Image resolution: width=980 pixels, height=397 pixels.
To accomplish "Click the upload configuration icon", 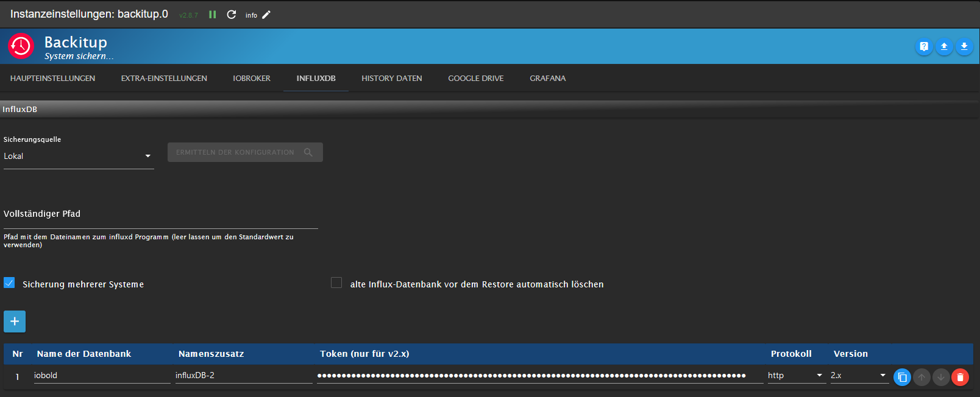I will click(x=944, y=46).
